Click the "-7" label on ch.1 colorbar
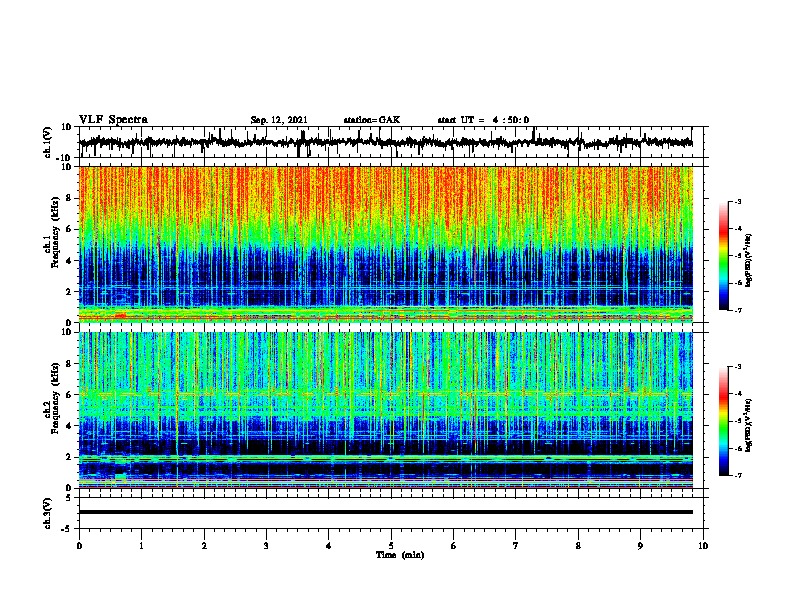The height and width of the screenshot is (612, 792). [x=737, y=310]
